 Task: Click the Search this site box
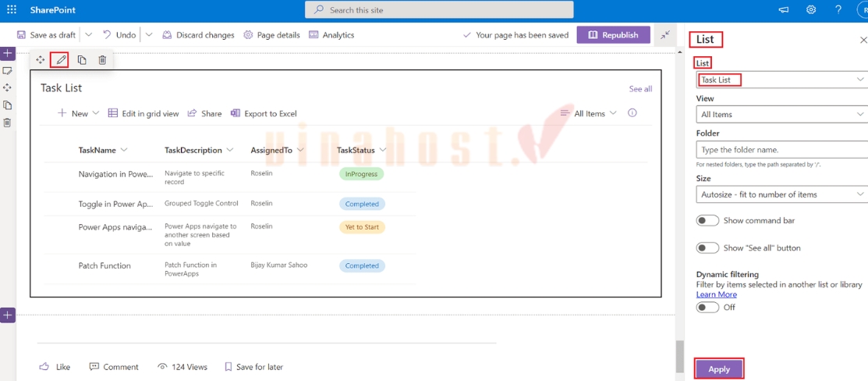click(439, 9)
